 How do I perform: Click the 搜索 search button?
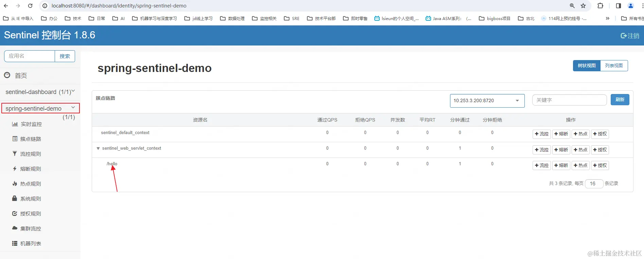pyautogui.click(x=65, y=56)
